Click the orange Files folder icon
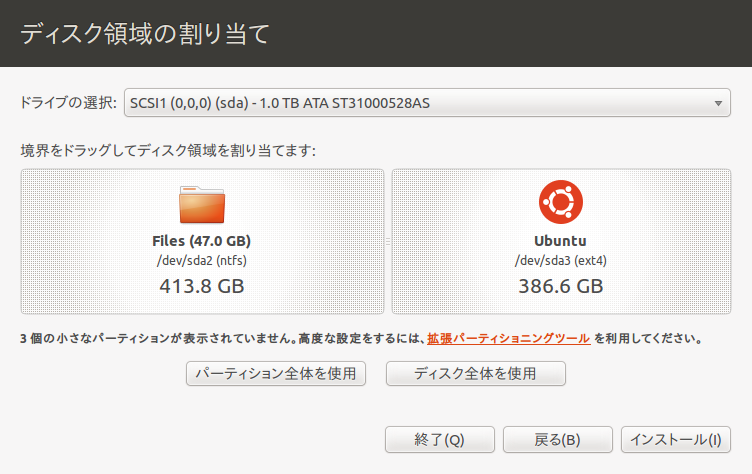 point(202,205)
